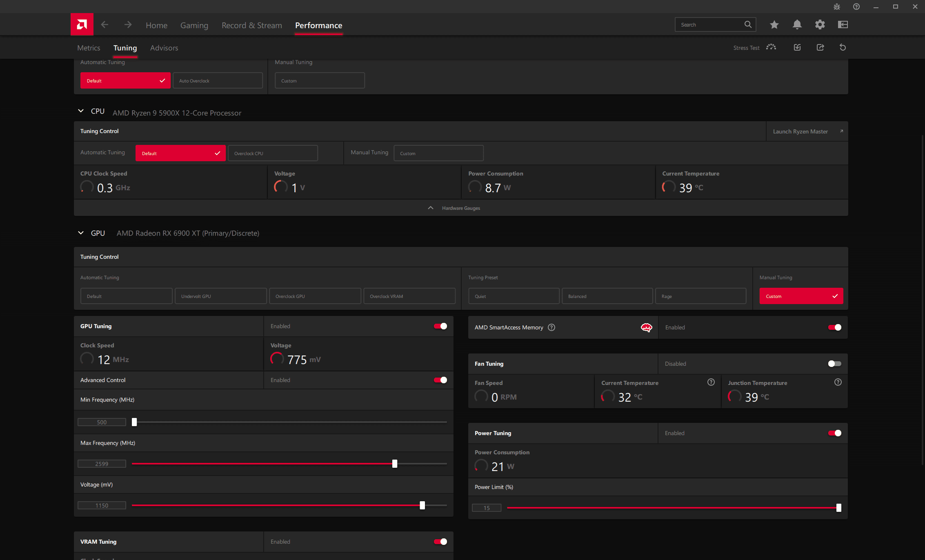Click the search magnifier icon
Viewport: 925px width, 560px height.
[x=748, y=24]
